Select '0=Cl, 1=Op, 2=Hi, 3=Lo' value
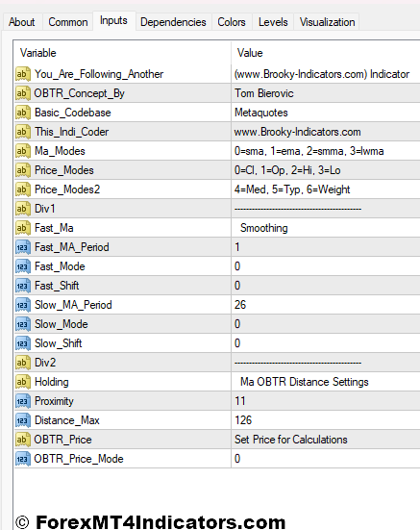The image size is (420, 530). [326, 170]
